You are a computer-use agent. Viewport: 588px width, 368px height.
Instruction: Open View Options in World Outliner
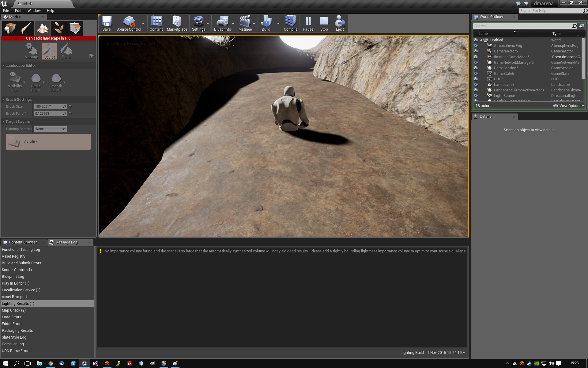tap(569, 106)
